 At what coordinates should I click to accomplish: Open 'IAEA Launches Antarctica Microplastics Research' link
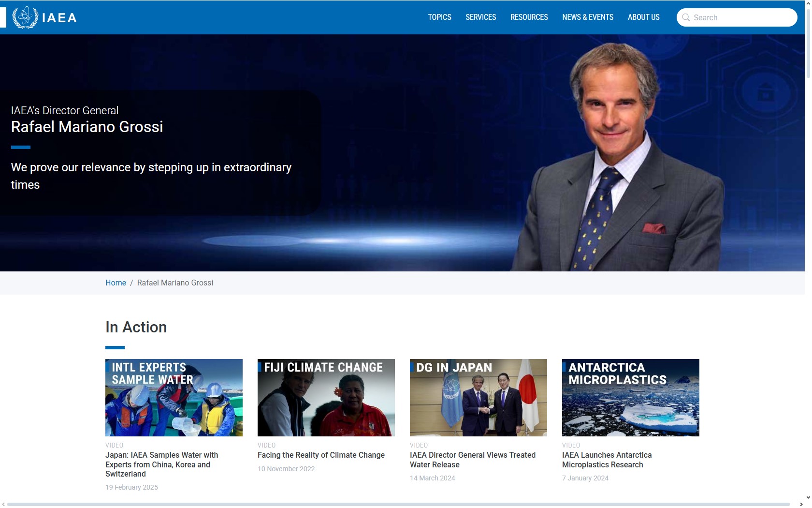pos(607,460)
